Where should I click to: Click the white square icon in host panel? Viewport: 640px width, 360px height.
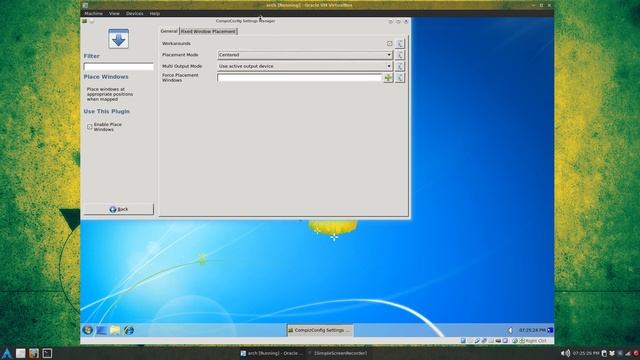20,353
